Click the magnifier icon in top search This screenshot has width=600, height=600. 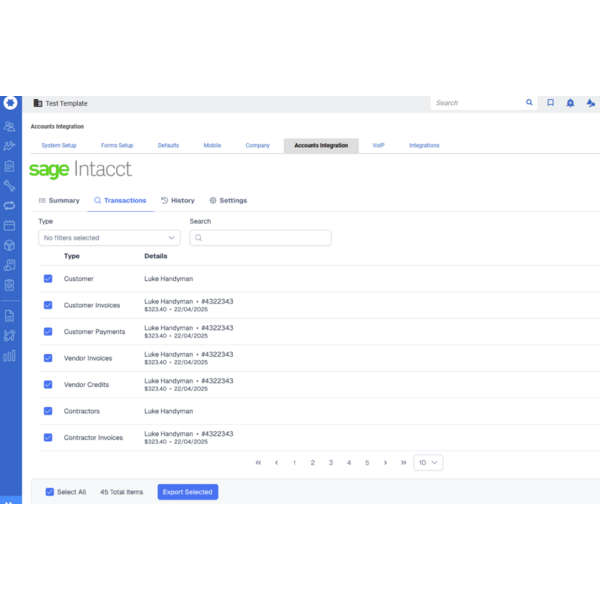[x=530, y=103]
